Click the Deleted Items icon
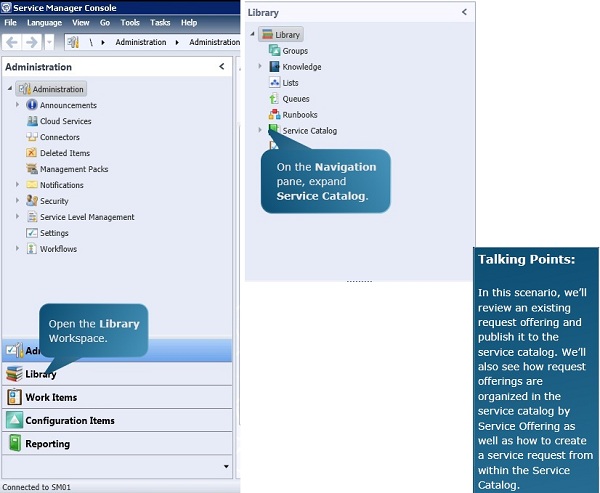The height and width of the screenshot is (493, 600). click(32, 153)
